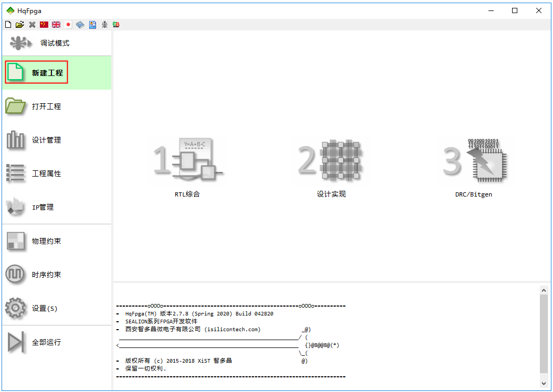Click the console panel vertical scrollbar
553x392 pixels.
coord(544,335)
